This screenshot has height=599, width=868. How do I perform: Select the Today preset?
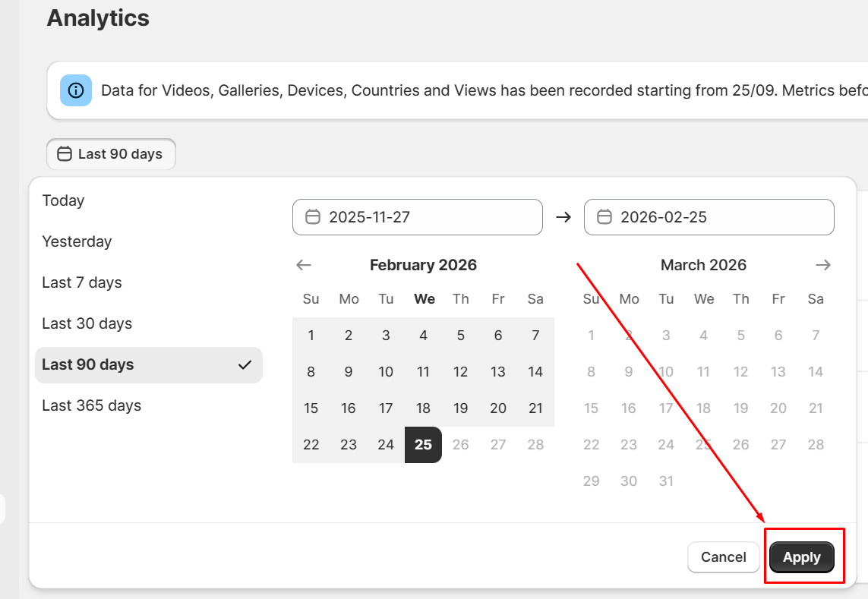tap(64, 200)
